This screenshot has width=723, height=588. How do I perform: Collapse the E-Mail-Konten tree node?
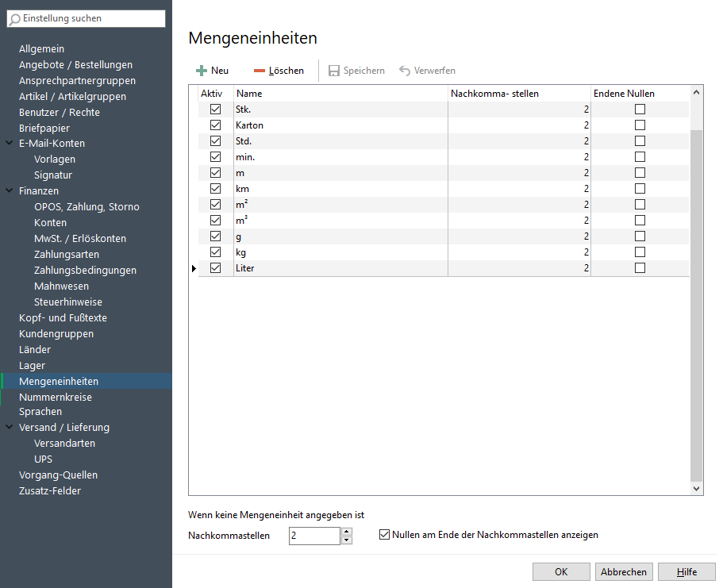click(9, 144)
